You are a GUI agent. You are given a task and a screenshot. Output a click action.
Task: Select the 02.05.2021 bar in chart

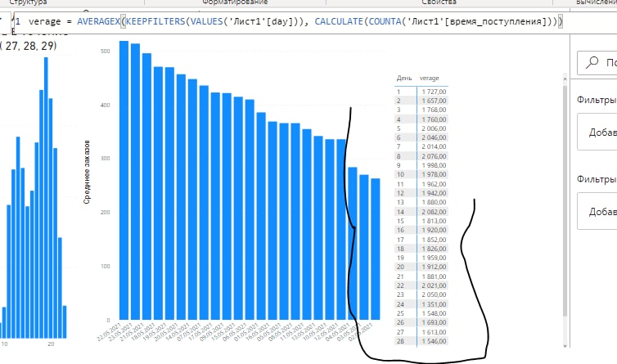(376, 249)
